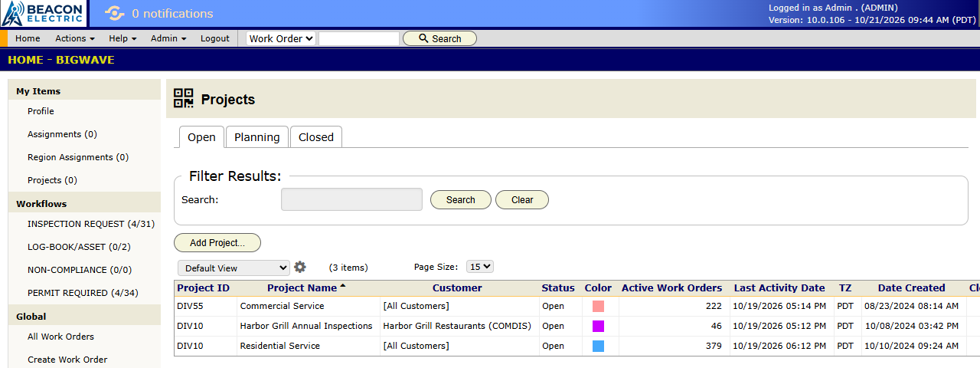Sort by Project ID column header

click(x=203, y=288)
